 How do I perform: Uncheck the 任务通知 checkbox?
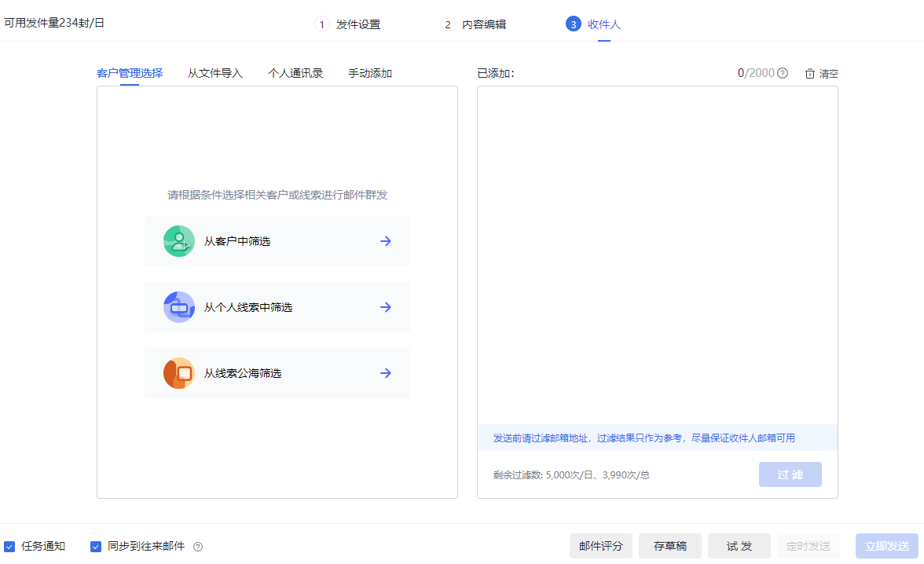coord(9,547)
